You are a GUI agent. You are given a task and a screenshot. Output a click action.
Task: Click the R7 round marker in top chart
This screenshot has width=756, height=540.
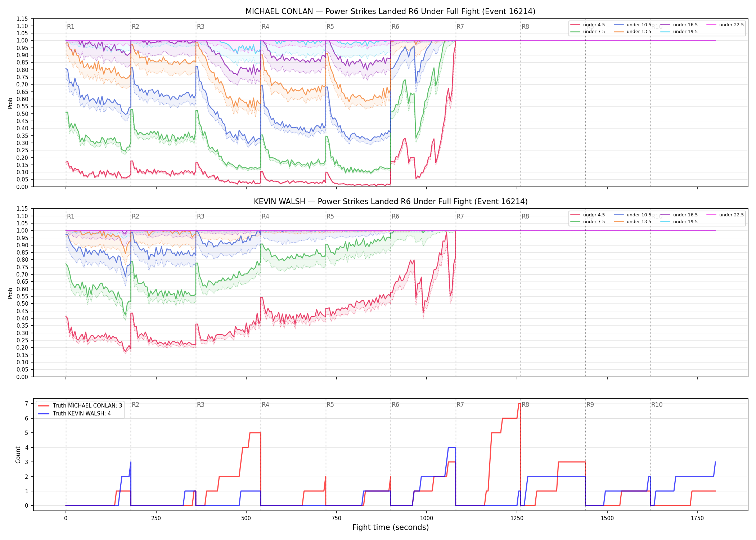tap(460, 27)
